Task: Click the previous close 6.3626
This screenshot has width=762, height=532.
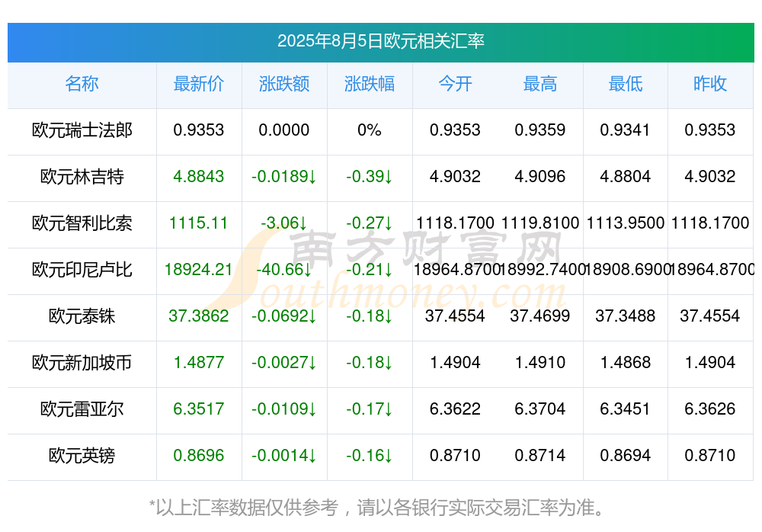Action: point(710,409)
